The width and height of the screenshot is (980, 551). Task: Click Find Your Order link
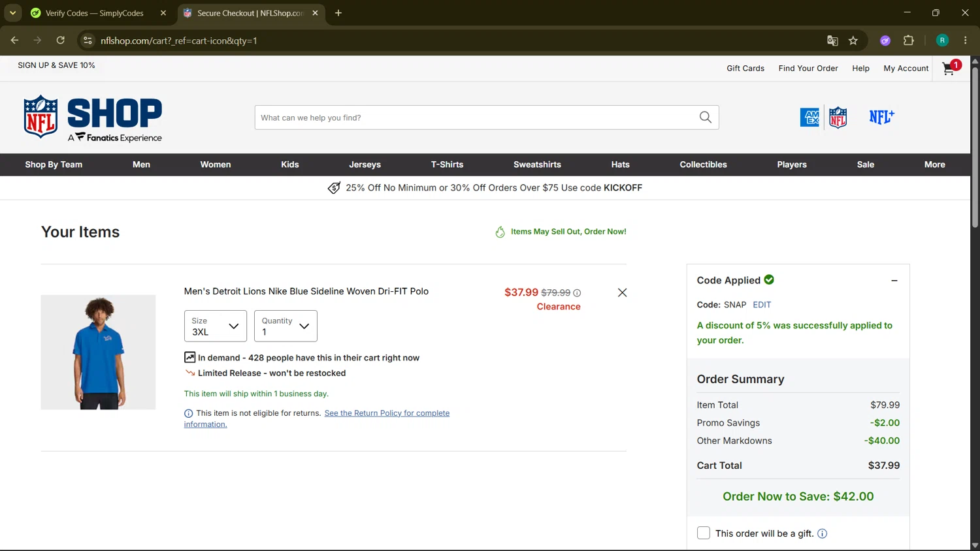(808, 68)
